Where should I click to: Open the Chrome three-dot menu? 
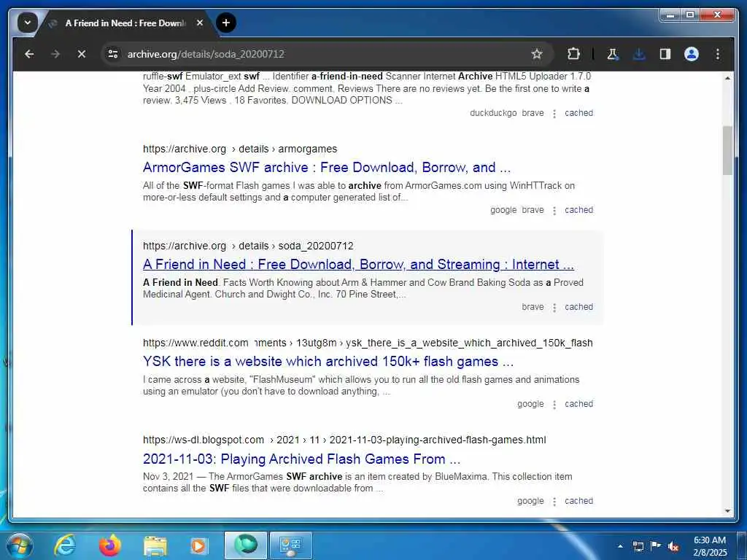coord(718,54)
